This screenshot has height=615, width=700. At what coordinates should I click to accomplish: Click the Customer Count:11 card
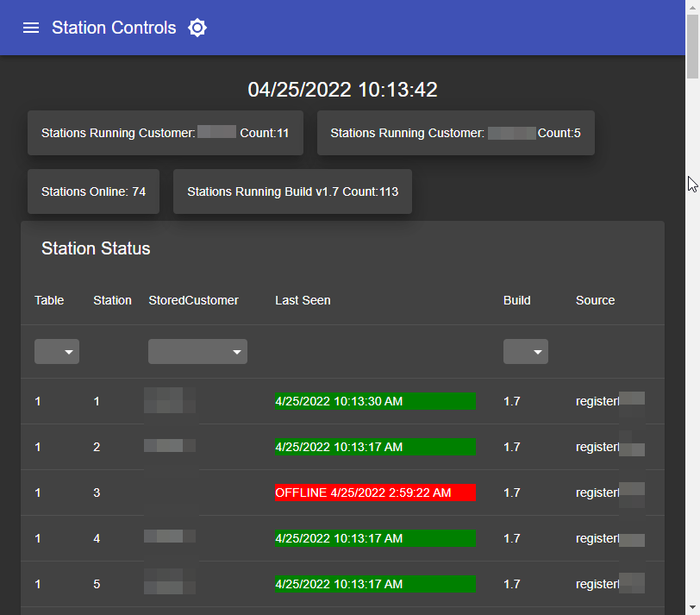pyautogui.click(x=165, y=133)
